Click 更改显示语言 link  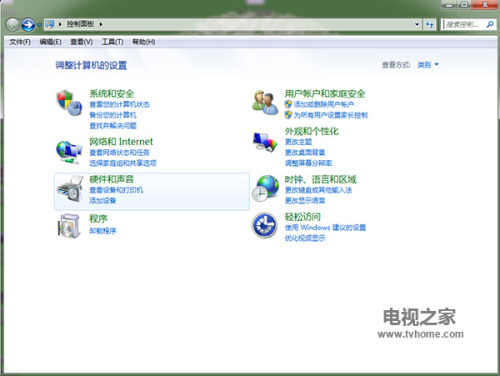[305, 200]
